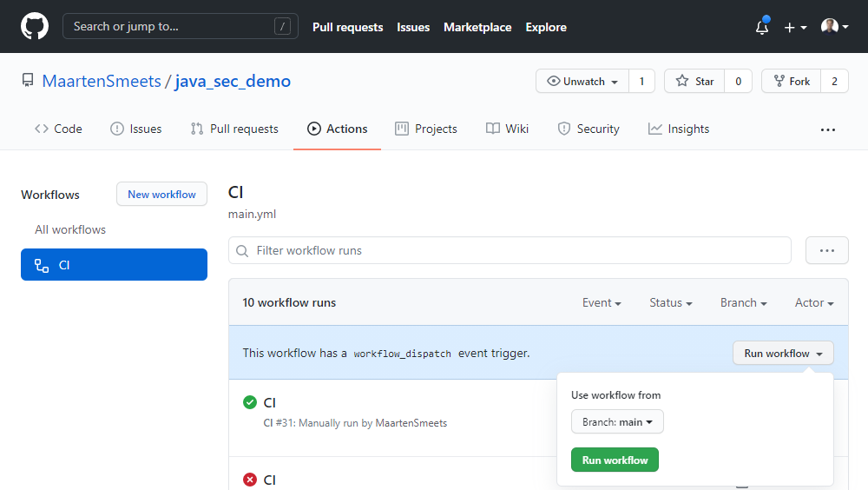Click the repository book icon
This screenshot has height=490, width=868.
(28, 81)
